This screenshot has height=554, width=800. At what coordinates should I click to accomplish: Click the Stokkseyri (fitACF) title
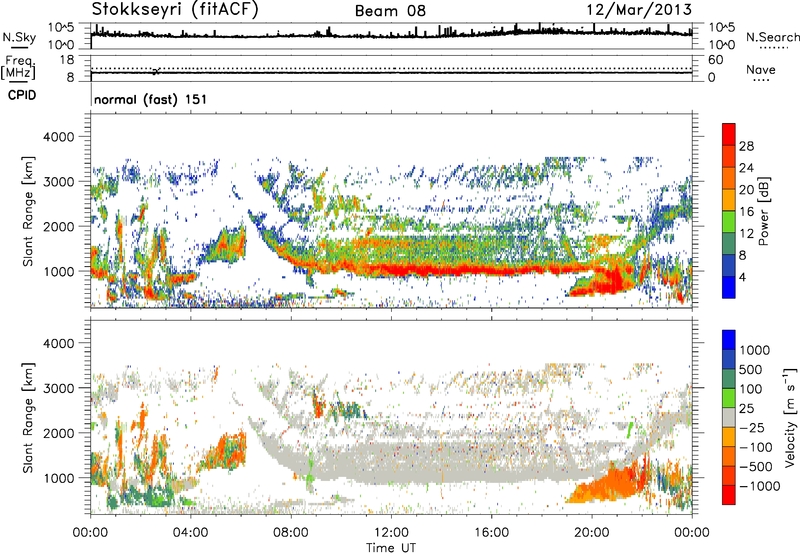click(176, 9)
